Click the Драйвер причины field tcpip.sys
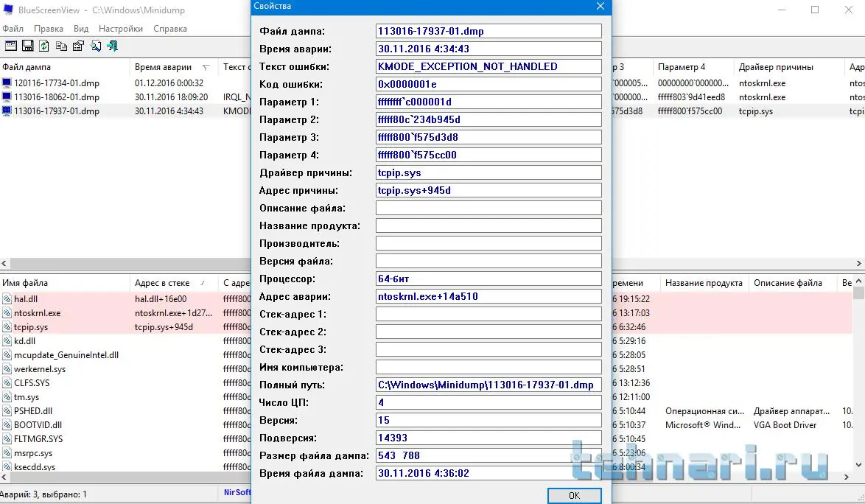 click(488, 172)
